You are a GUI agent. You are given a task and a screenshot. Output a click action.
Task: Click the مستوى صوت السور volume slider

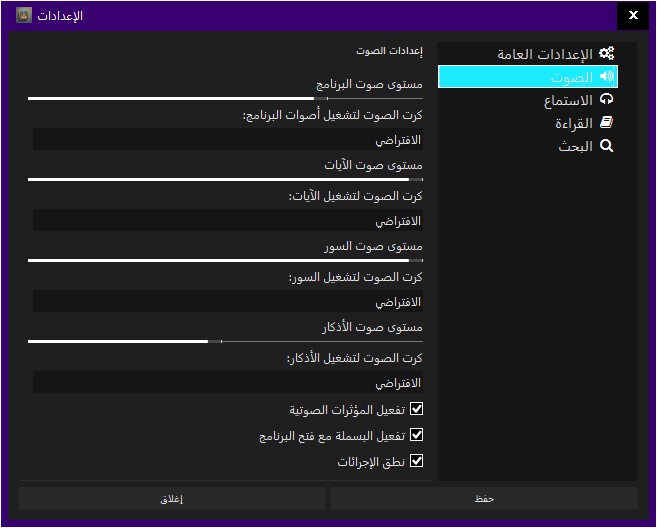(x=225, y=260)
